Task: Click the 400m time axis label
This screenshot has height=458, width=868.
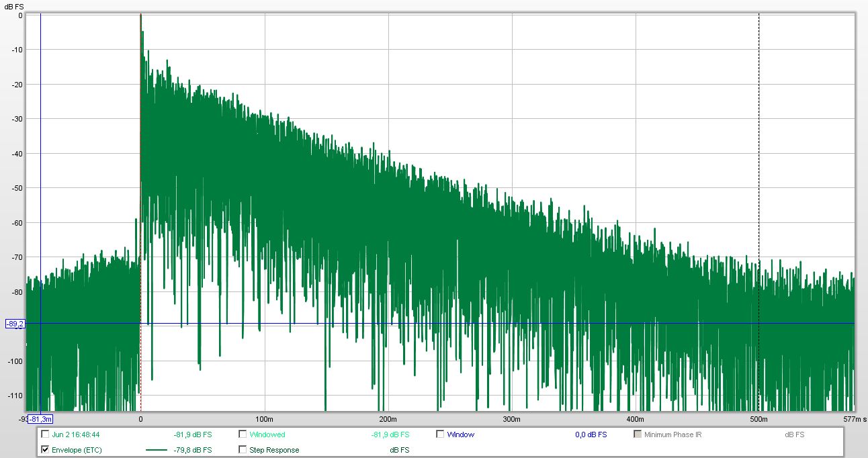Action: point(636,419)
